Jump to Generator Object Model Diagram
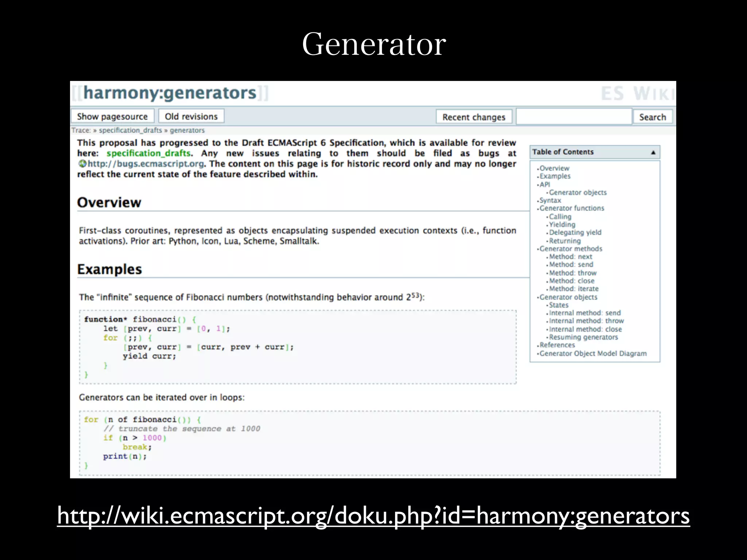This screenshot has width=747, height=560. pos(593,353)
